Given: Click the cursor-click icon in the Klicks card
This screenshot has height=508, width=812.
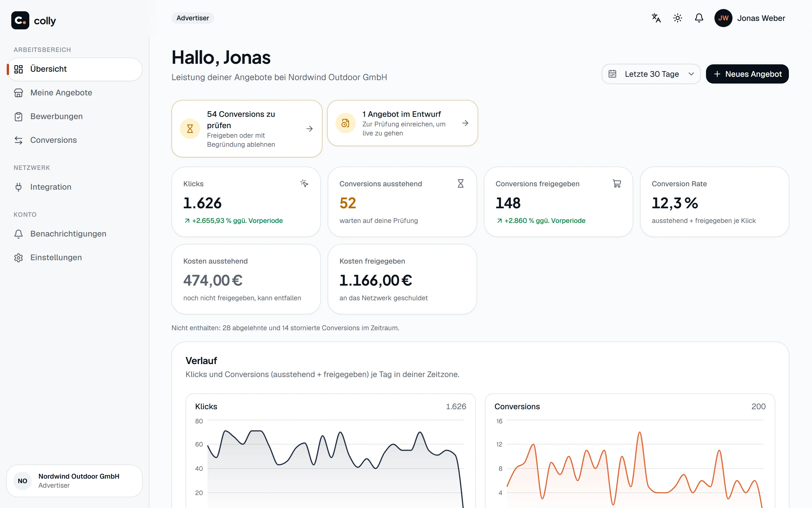Looking at the screenshot, I should point(304,183).
